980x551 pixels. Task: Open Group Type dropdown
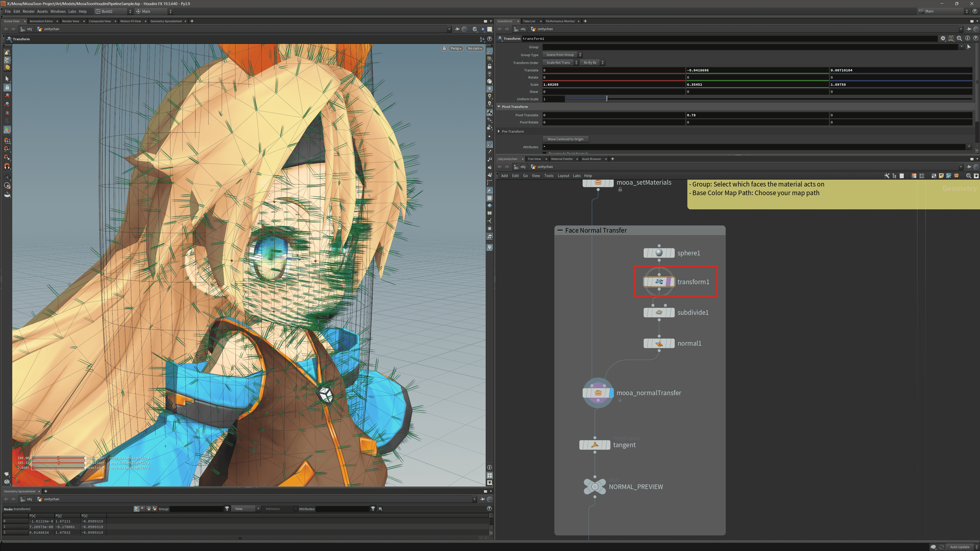tap(562, 55)
